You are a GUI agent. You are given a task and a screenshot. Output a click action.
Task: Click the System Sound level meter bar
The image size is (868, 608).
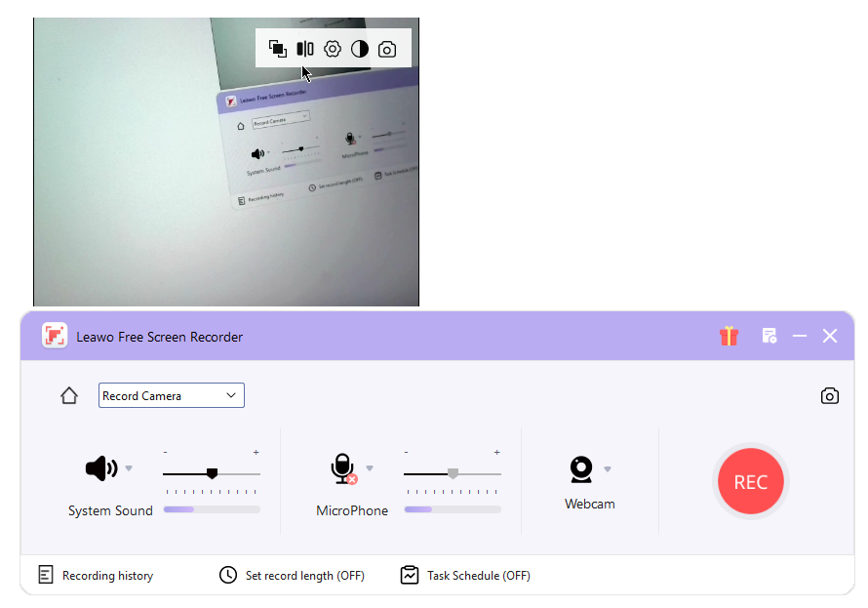[x=212, y=509]
